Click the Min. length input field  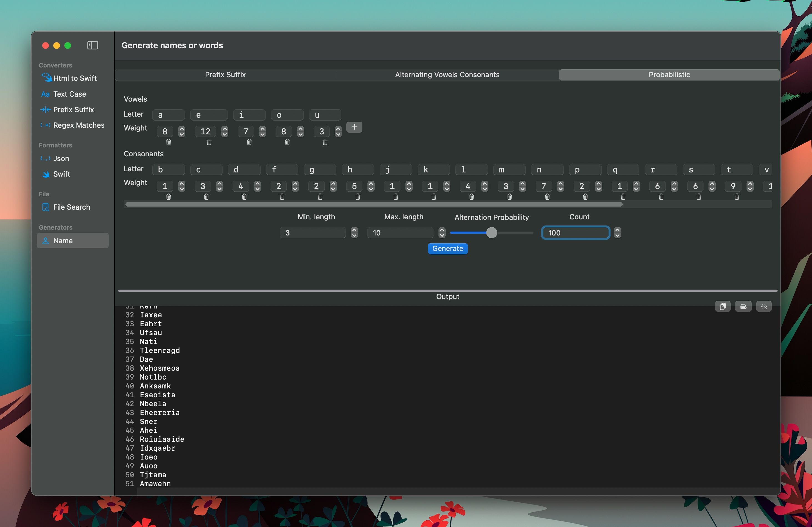[312, 233]
